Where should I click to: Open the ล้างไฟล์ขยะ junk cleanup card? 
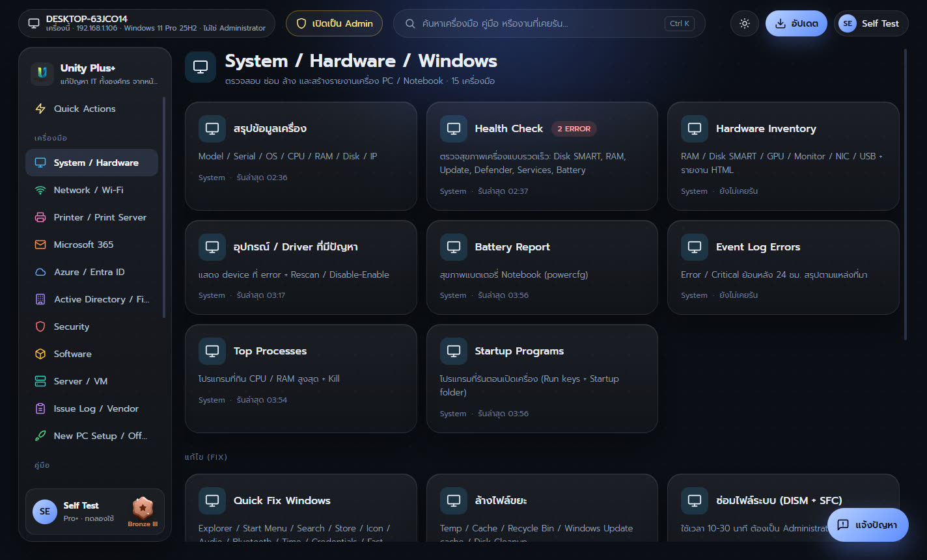(x=542, y=508)
